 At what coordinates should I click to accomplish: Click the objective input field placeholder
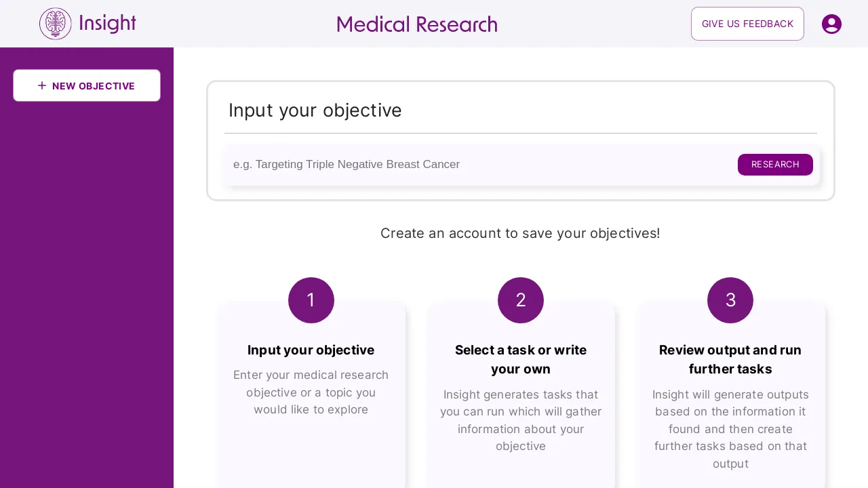[x=347, y=164]
